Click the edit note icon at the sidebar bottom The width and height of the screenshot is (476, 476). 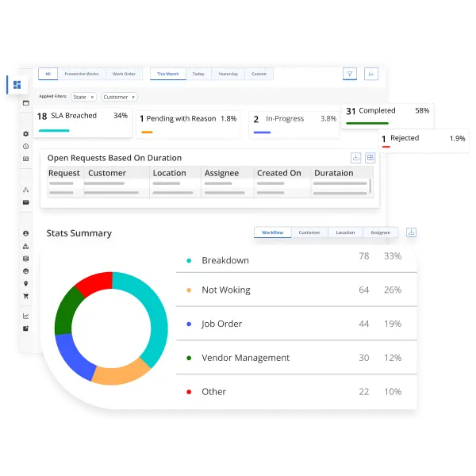click(26, 328)
